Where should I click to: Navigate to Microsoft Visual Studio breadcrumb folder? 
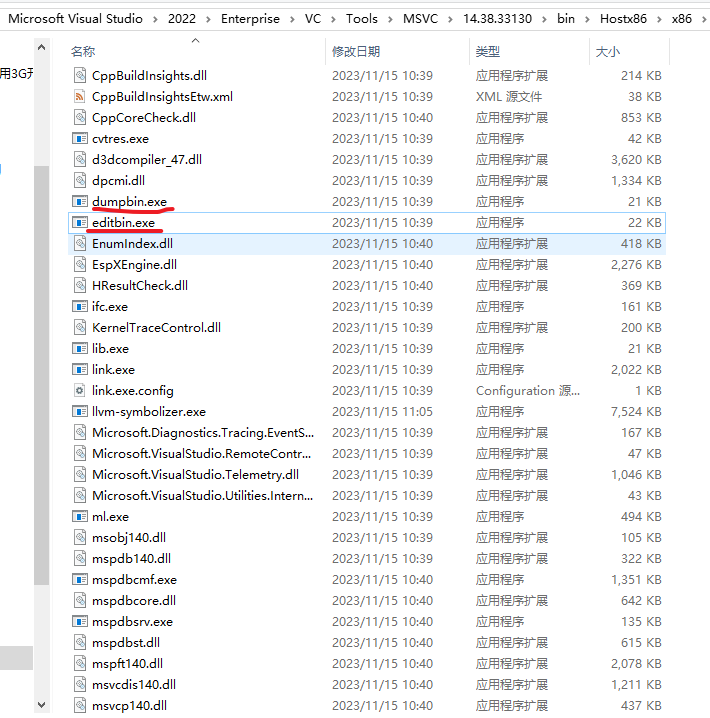pos(76,19)
